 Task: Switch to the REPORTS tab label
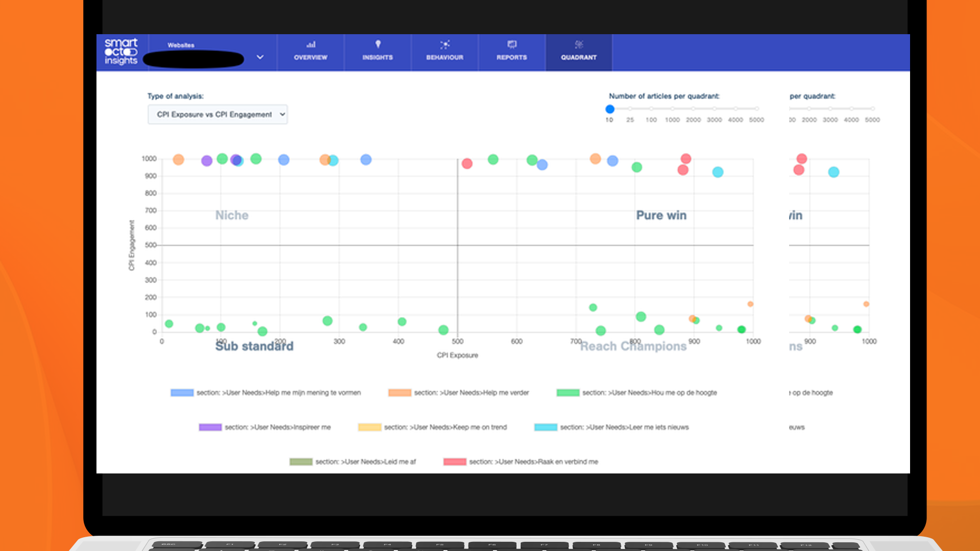[x=511, y=58]
